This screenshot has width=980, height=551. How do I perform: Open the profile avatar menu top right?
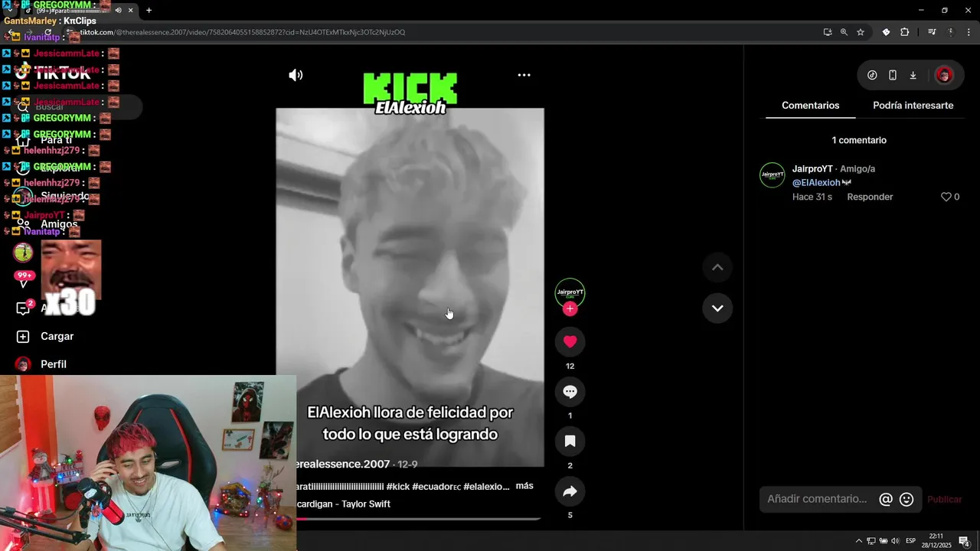click(944, 75)
